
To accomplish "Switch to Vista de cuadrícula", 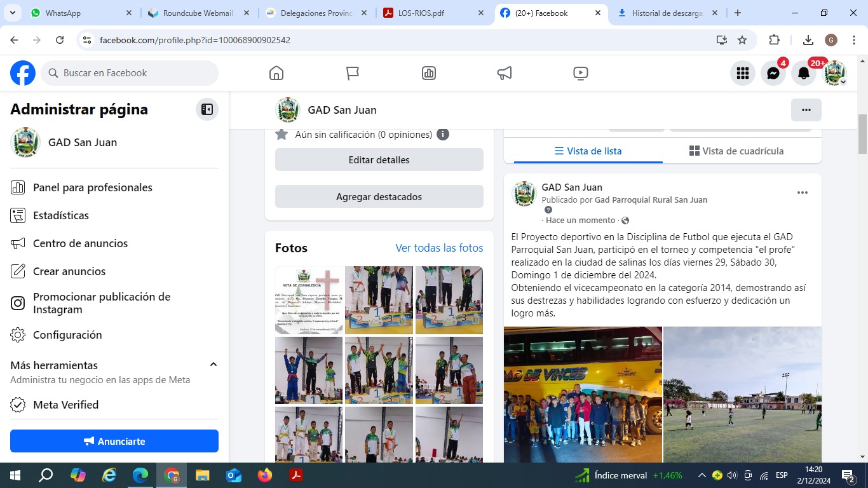I will pos(736,151).
